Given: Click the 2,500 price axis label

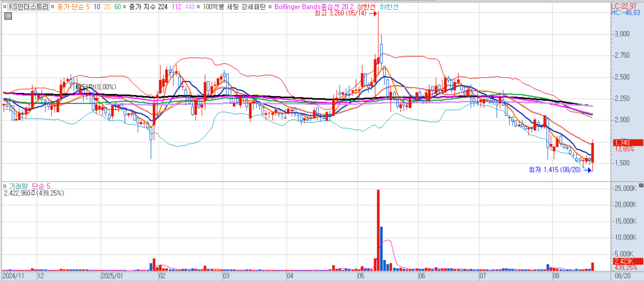Looking at the screenshot, I should pos(622,77).
